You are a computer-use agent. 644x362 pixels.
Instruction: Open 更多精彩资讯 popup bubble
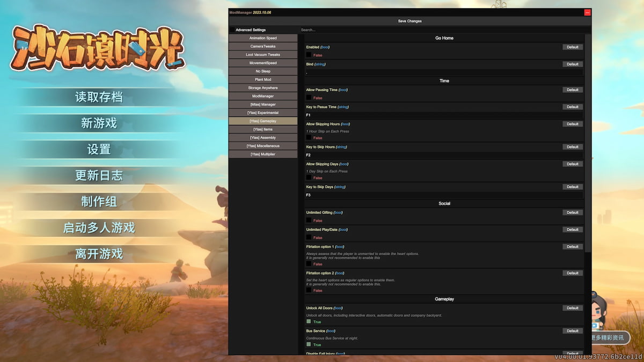point(609,338)
